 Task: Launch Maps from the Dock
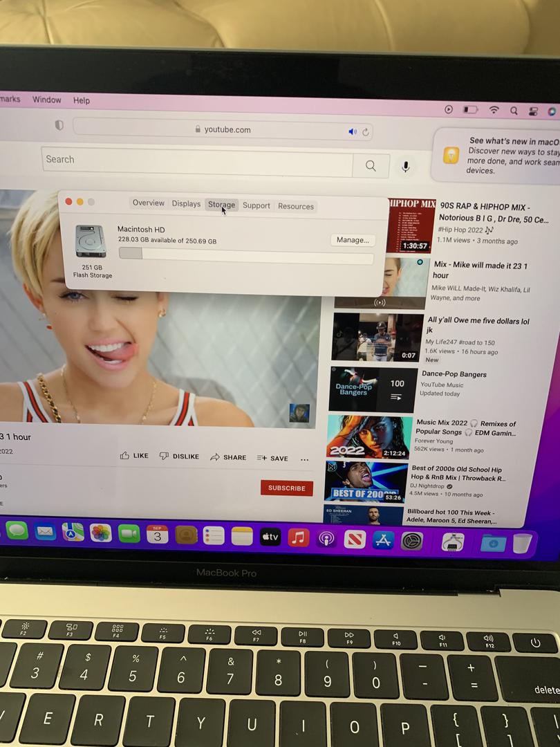pos(73,532)
